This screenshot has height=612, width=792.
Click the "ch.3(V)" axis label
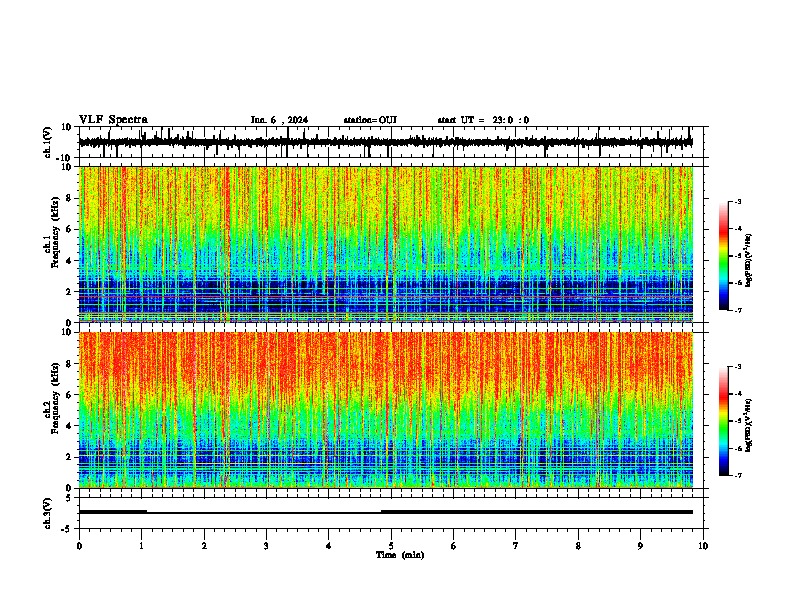pos(48,513)
